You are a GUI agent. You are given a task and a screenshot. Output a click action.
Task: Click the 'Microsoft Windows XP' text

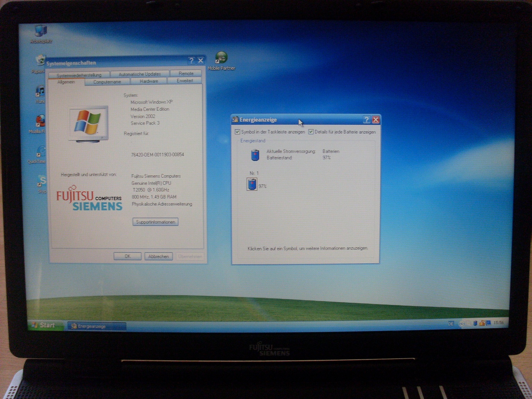pos(151,102)
